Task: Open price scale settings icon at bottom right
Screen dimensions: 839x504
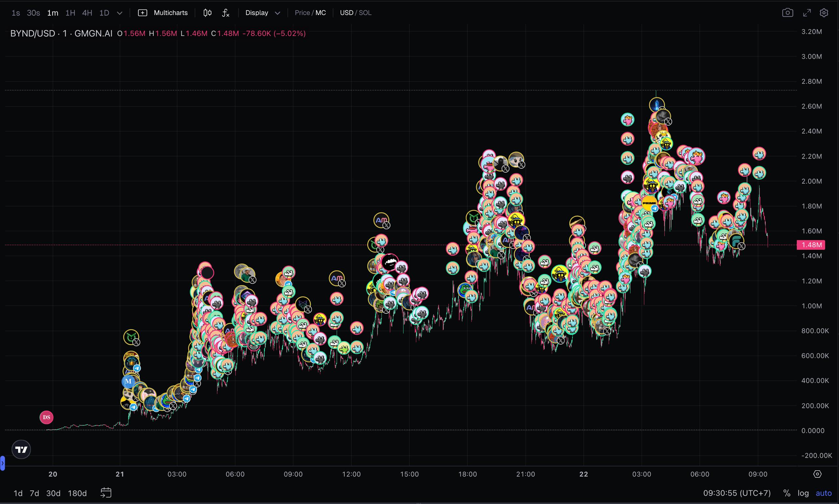Action: click(817, 474)
